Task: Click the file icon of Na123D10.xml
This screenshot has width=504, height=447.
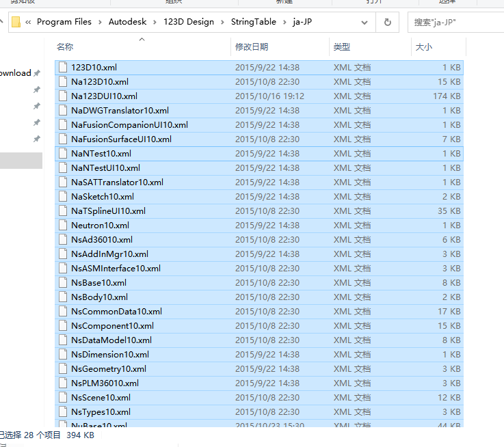Action: pos(63,81)
